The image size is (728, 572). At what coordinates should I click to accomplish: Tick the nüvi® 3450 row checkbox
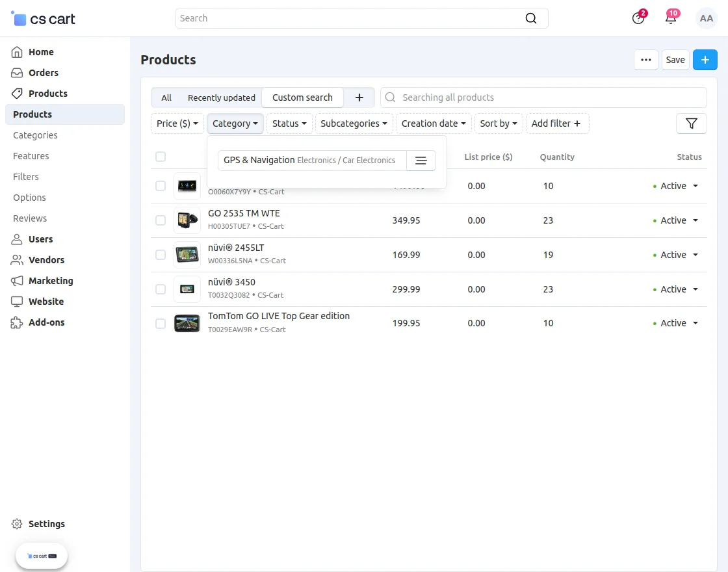[161, 289]
